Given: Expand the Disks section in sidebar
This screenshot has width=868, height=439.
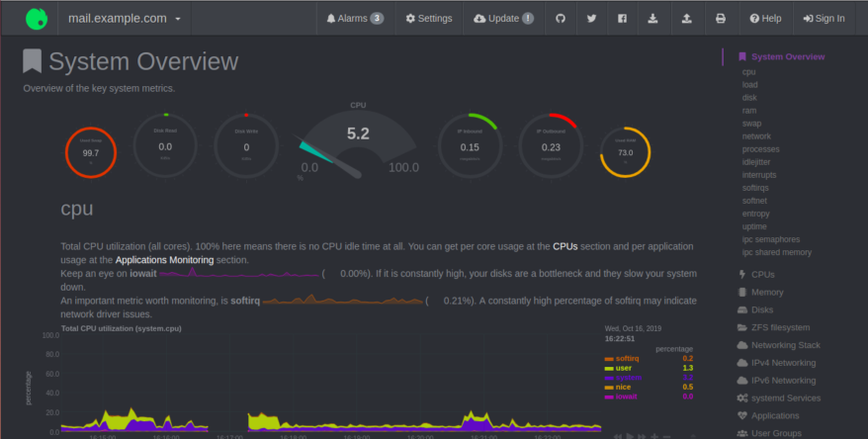Looking at the screenshot, I should 762,309.
